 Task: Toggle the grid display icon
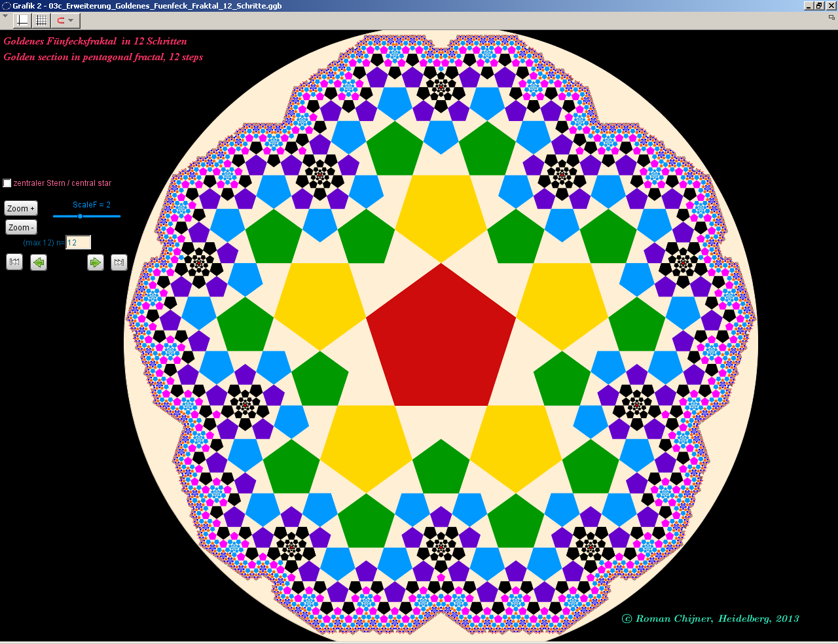pyautogui.click(x=41, y=20)
